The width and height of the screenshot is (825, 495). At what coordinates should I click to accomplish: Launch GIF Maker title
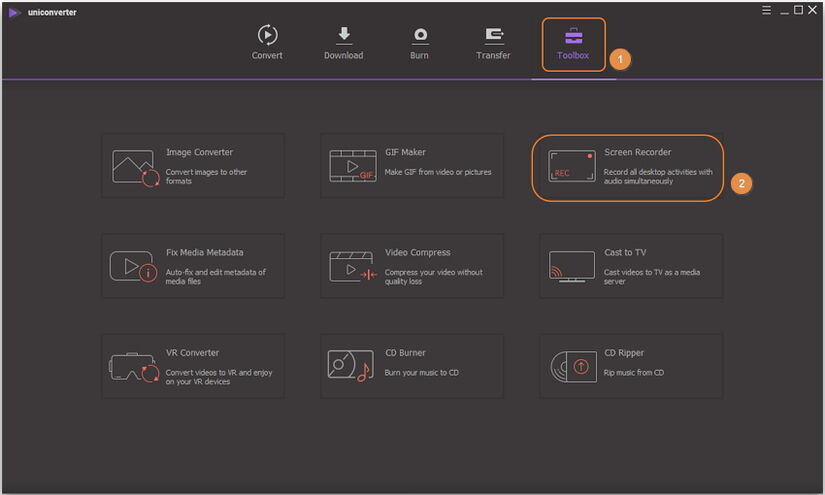click(x=405, y=152)
